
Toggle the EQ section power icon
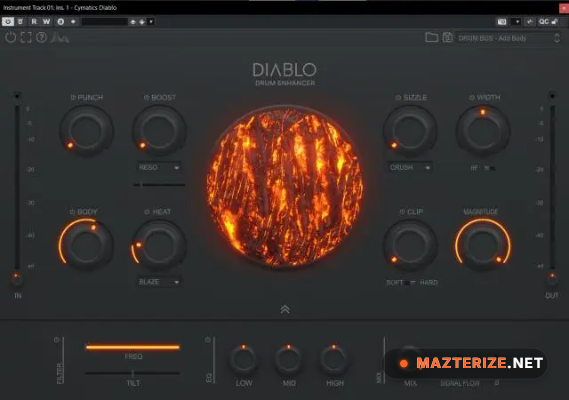pyautogui.click(x=208, y=340)
